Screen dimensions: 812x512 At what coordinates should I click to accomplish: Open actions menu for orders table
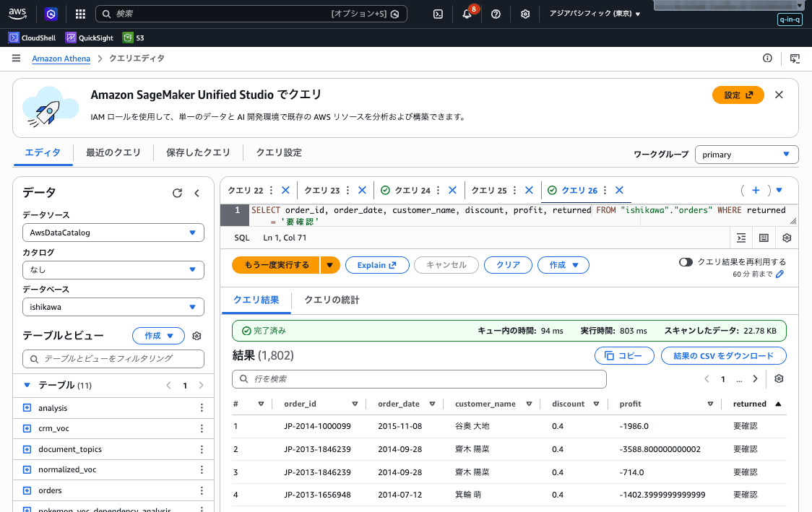202,490
